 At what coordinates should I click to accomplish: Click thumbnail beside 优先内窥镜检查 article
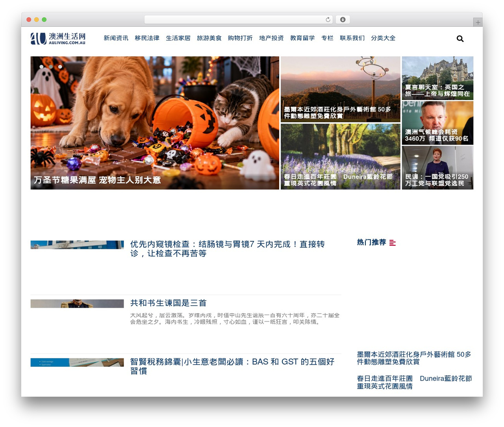(77, 245)
